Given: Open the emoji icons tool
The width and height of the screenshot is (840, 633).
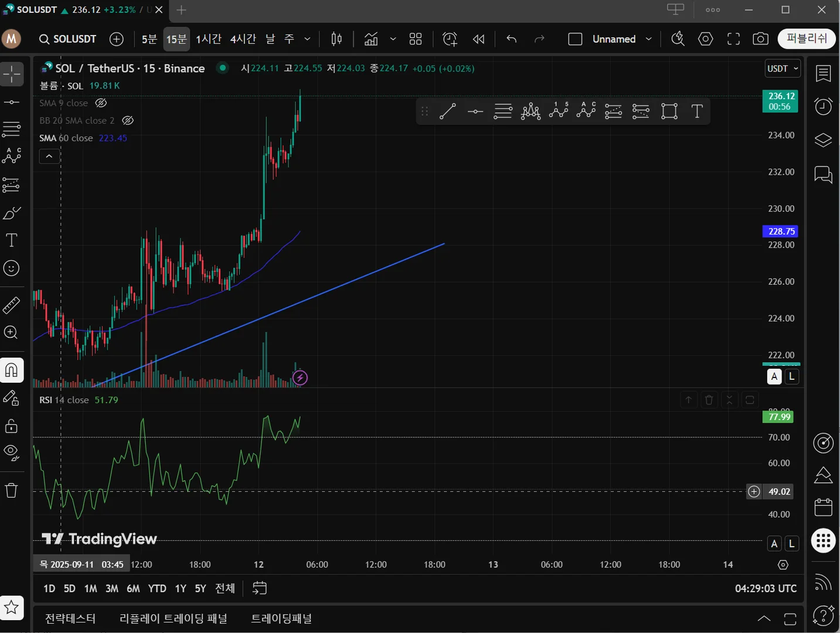Looking at the screenshot, I should pyautogui.click(x=12, y=268).
